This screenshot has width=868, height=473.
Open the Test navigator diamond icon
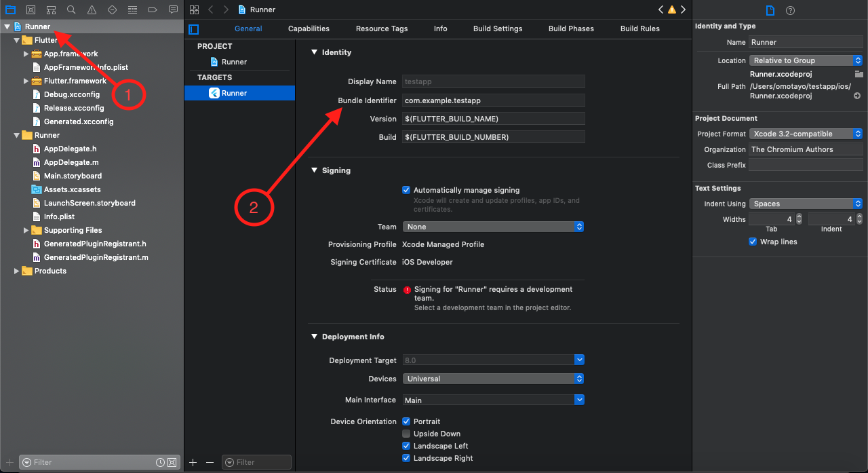click(113, 10)
